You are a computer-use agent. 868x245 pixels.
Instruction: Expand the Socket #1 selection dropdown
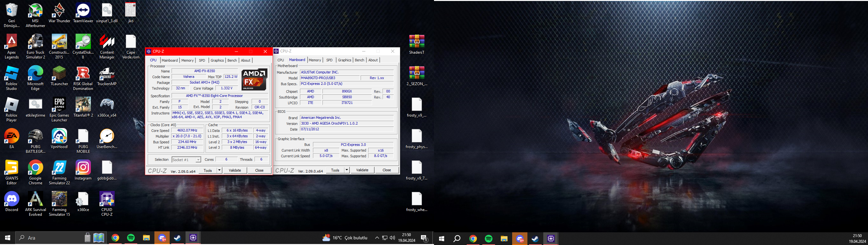(198, 160)
